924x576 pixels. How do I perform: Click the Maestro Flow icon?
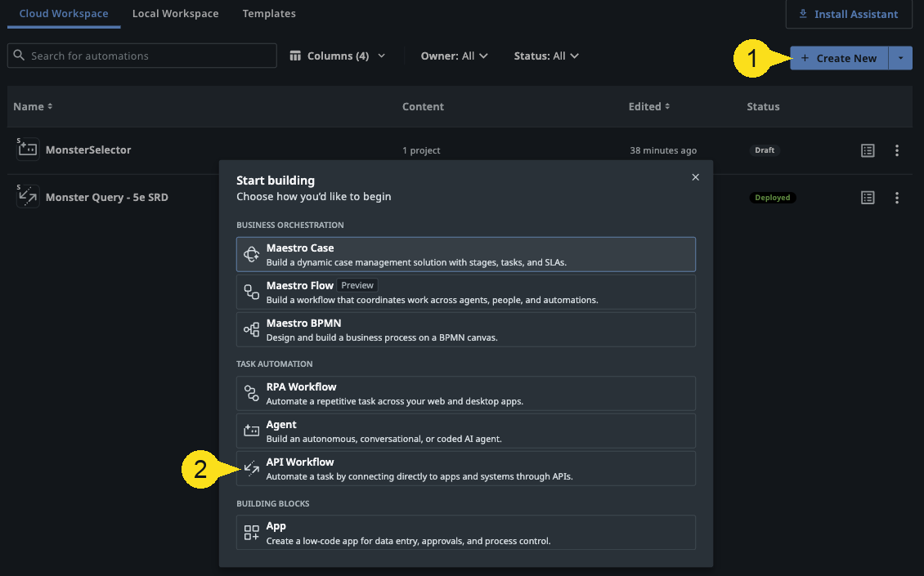point(252,292)
